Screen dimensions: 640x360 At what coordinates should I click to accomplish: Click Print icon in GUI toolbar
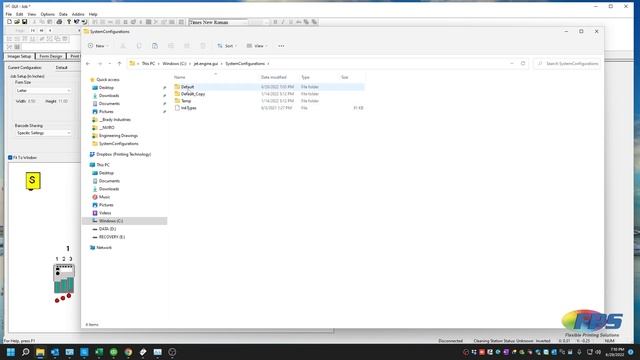pyautogui.click(x=59, y=22)
